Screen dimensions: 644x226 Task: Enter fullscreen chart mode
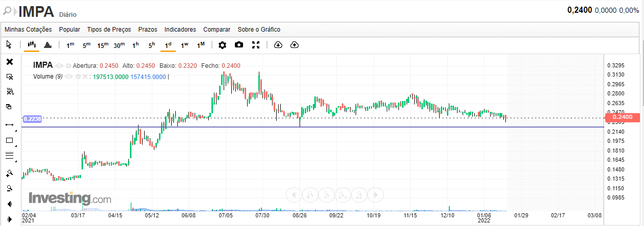(256, 45)
